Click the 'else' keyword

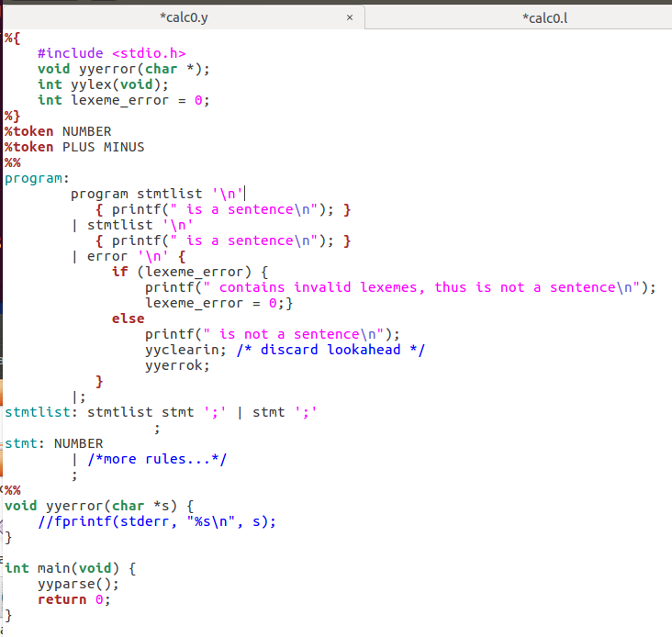129,318
